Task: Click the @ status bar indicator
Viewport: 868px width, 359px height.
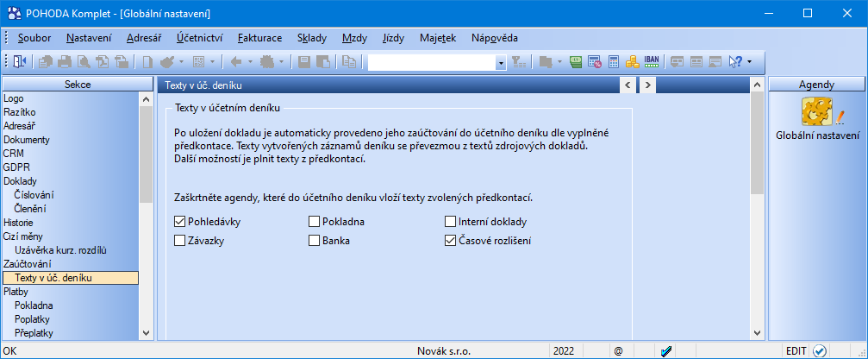Action: 618,350
